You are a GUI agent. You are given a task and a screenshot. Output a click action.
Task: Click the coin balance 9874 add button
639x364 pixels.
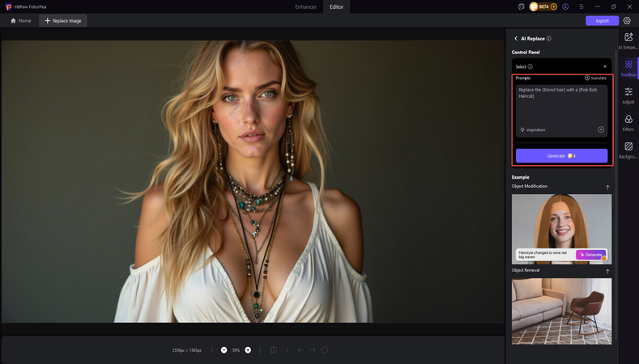click(x=553, y=7)
